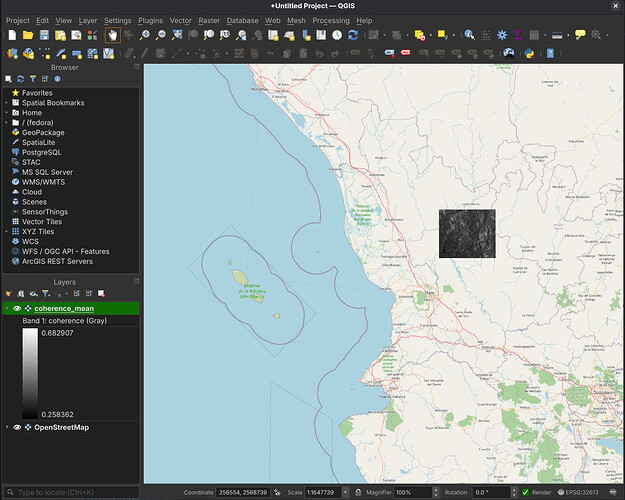Select WMS/WMTS in Browser panel

point(43,182)
